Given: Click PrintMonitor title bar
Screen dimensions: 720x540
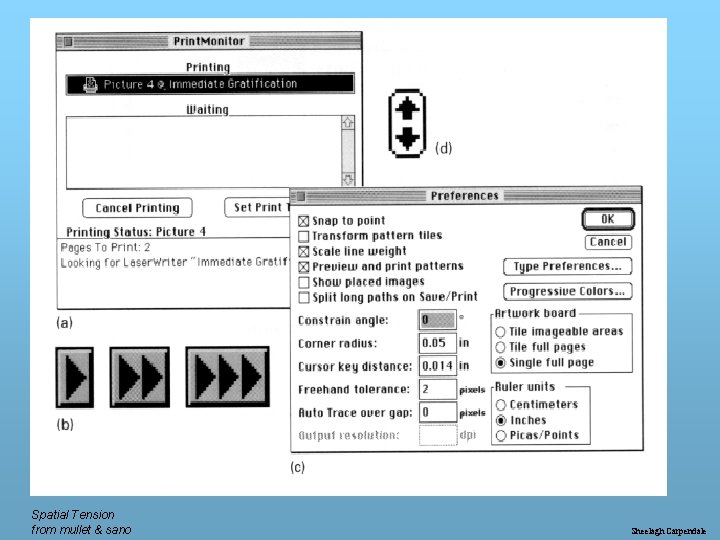Looking at the screenshot, I should click(209, 41).
